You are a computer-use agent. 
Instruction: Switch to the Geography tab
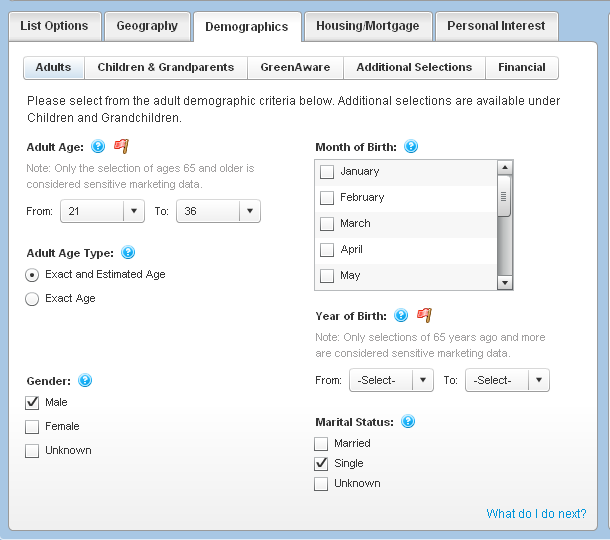click(x=147, y=26)
